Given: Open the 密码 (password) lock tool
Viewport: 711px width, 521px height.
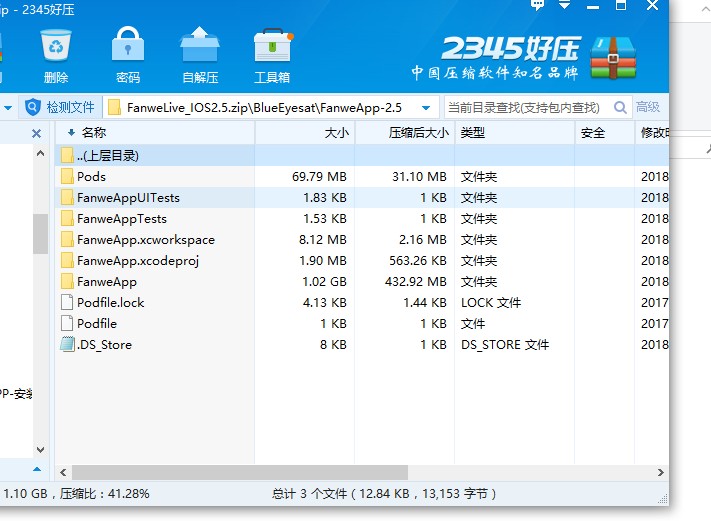Looking at the screenshot, I should click(x=128, y=44).
